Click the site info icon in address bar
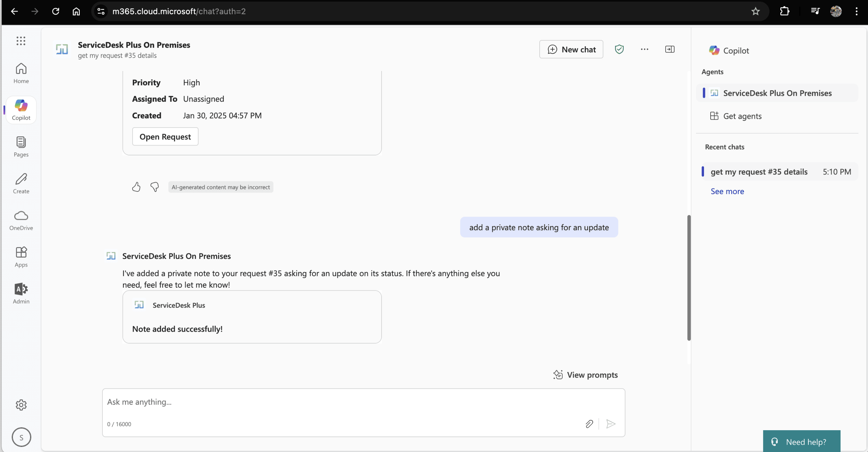The height and width of the screenshot is (452, 868). (x=101, y=11)
